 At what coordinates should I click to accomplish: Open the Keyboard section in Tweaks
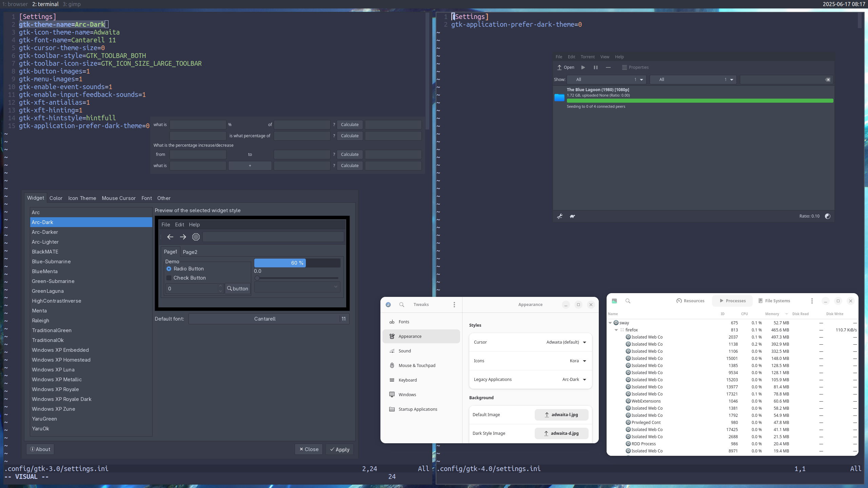click(x=421, y=380)
